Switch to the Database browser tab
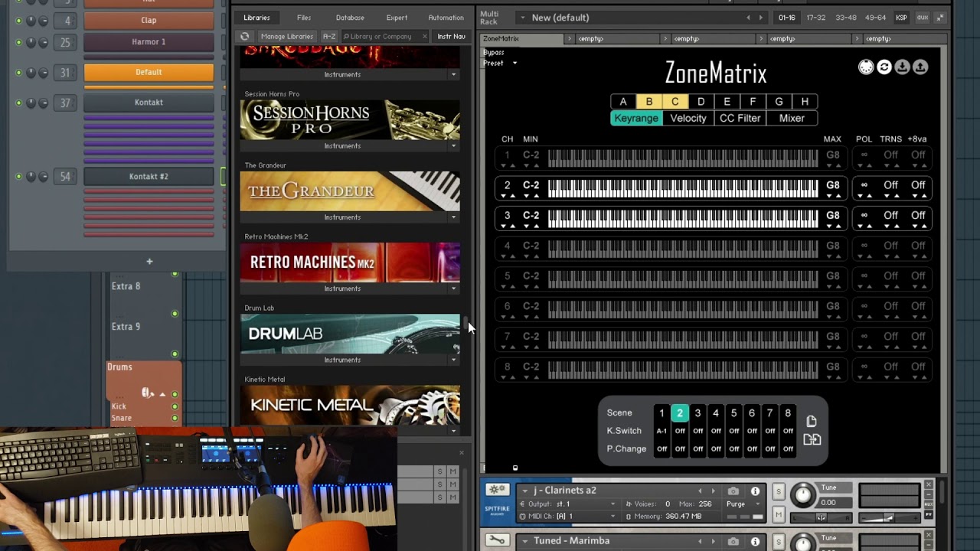Screen dimensions: 980x551 point(350,18)
